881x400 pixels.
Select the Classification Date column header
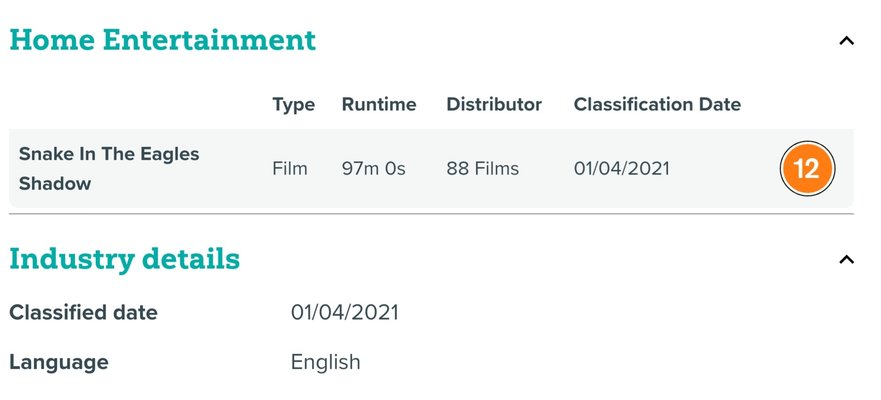(x=657, y=104)
